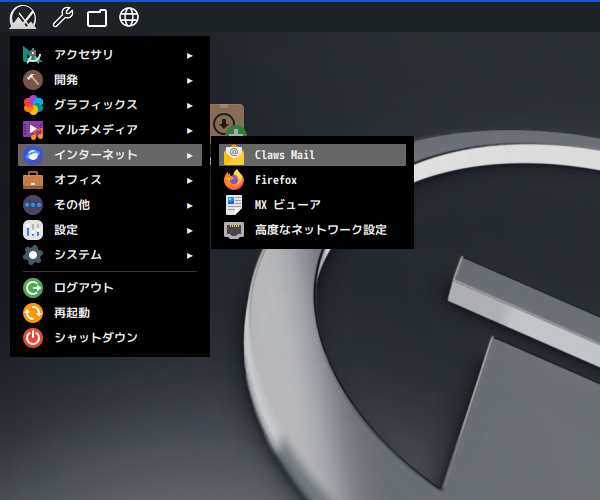Expand the 設定 submenu arrow
600x500 pixels.
[189, 231]
